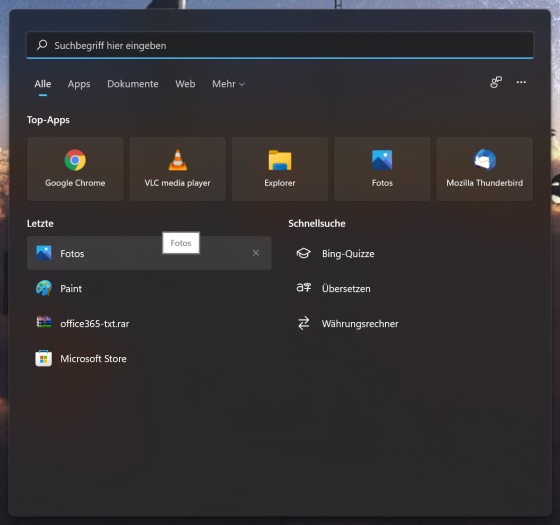Click the search magnifier icon

pos(42,45)
